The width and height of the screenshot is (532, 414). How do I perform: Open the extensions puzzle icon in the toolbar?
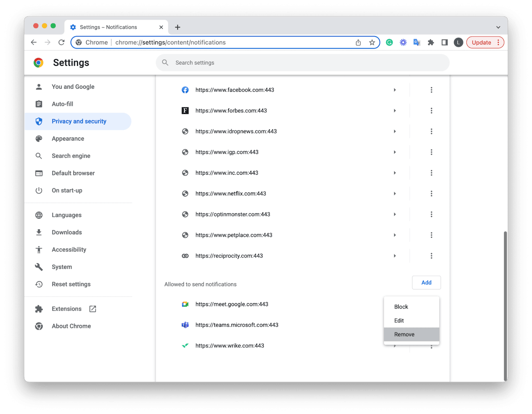click(x=431, y=42)
